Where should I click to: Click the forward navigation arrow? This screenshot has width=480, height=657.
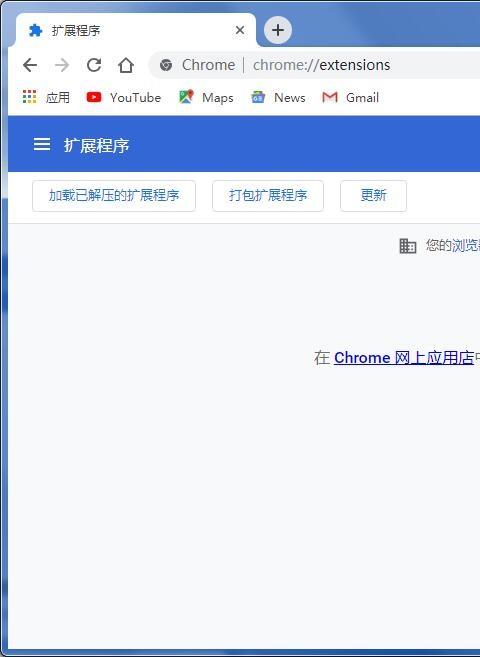[62, 65]
